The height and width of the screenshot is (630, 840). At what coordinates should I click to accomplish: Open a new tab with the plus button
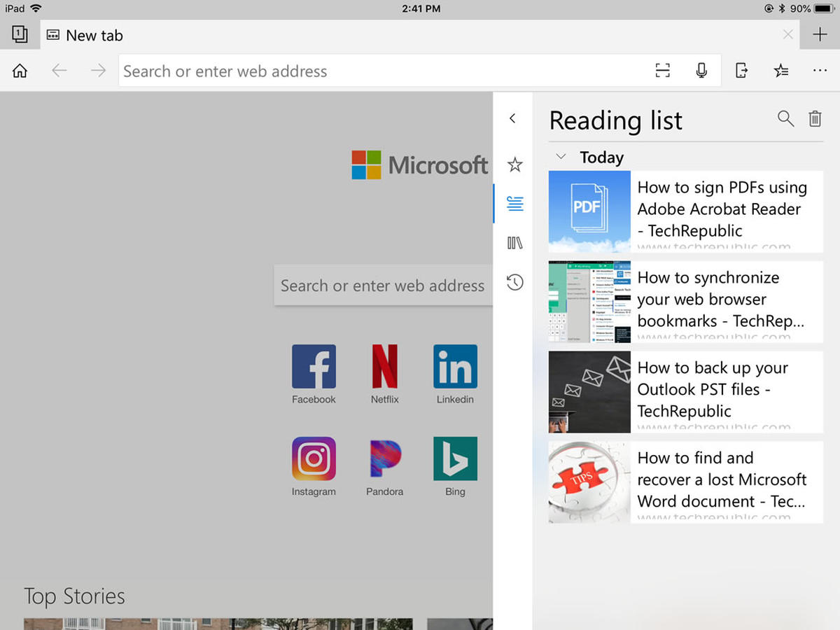tap(820, 34)
